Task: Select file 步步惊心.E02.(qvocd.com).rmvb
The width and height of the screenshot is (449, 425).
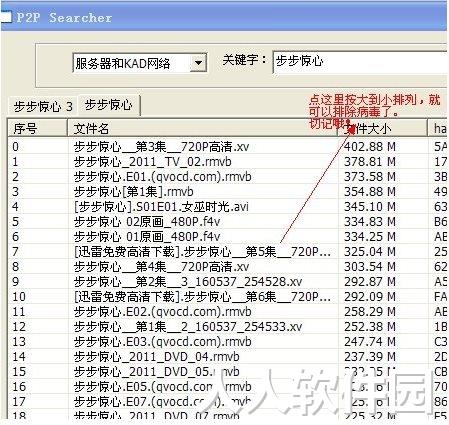Action: [x=163, y=312]
